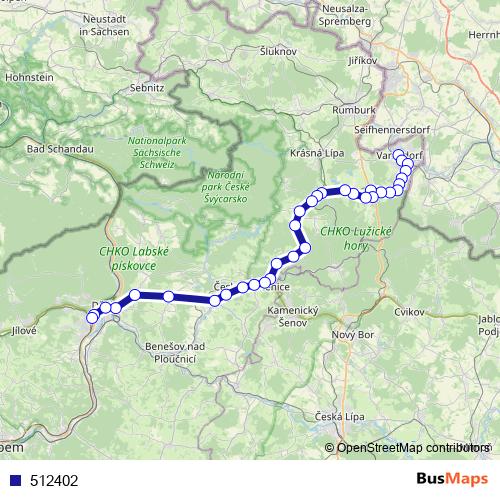This screenshot has height=500, width=500.
Task: Select the stop marker midway along the long straight segment
Action: [x=169, y=296]
